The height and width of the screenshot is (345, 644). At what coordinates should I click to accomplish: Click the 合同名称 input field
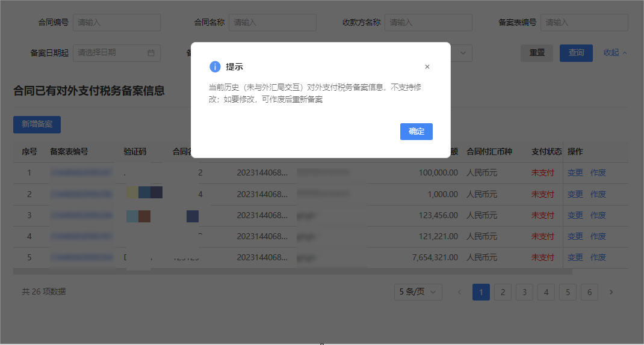click(x=273, y=22)
